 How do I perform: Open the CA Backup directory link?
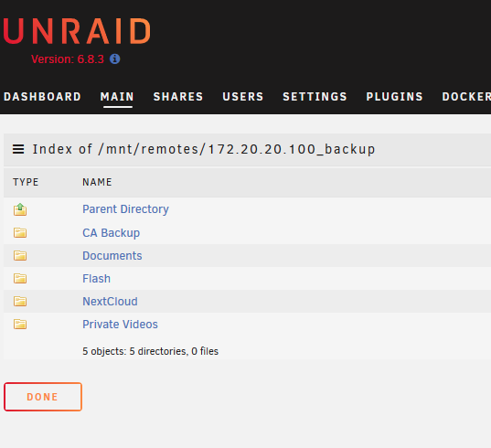pos(112,233)
